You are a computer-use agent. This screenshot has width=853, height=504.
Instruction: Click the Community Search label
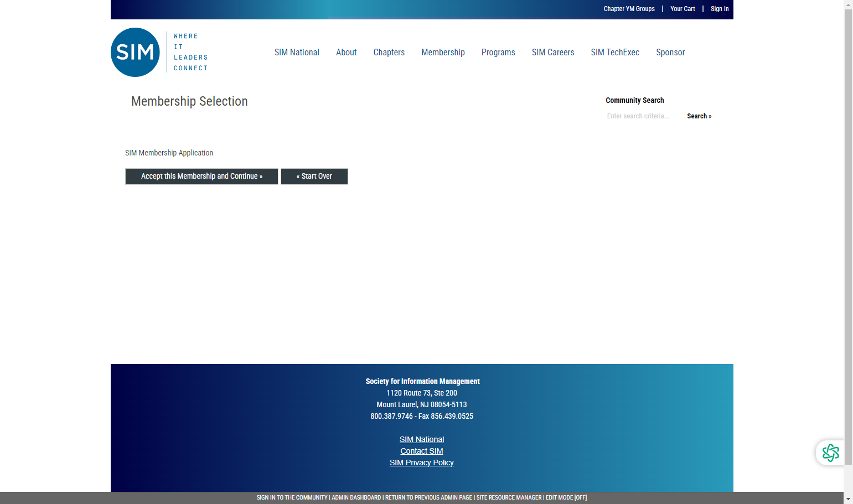click(634, 100)
